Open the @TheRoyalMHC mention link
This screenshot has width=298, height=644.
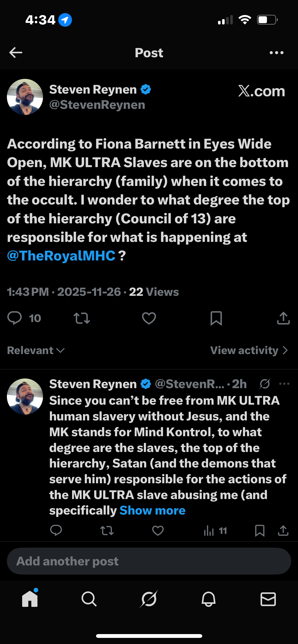61,256
